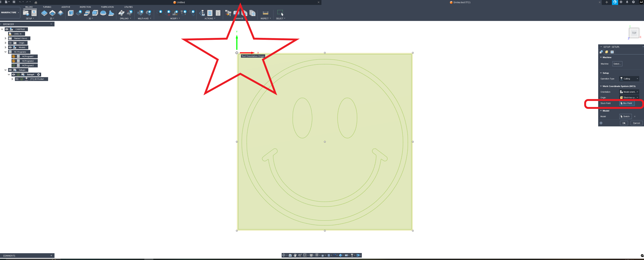The image size is (644, 260).
Task: Select NCProgram3 in the browser tree
Action: point(28,65)
